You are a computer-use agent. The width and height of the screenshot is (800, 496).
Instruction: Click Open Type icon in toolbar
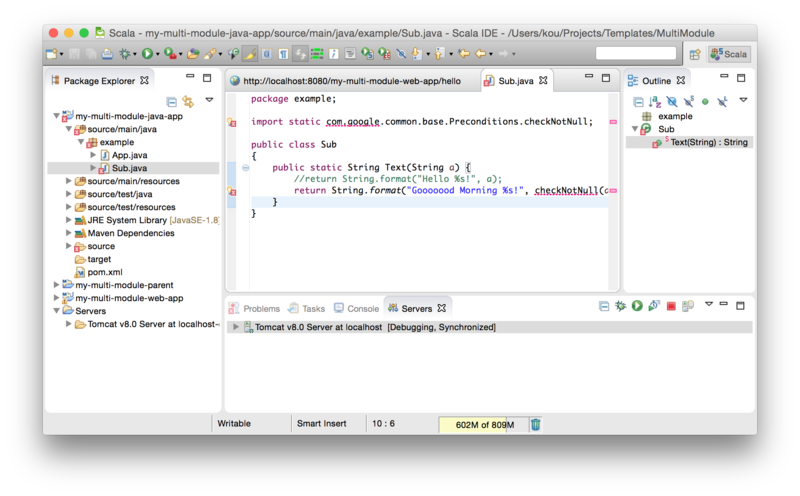192,54
